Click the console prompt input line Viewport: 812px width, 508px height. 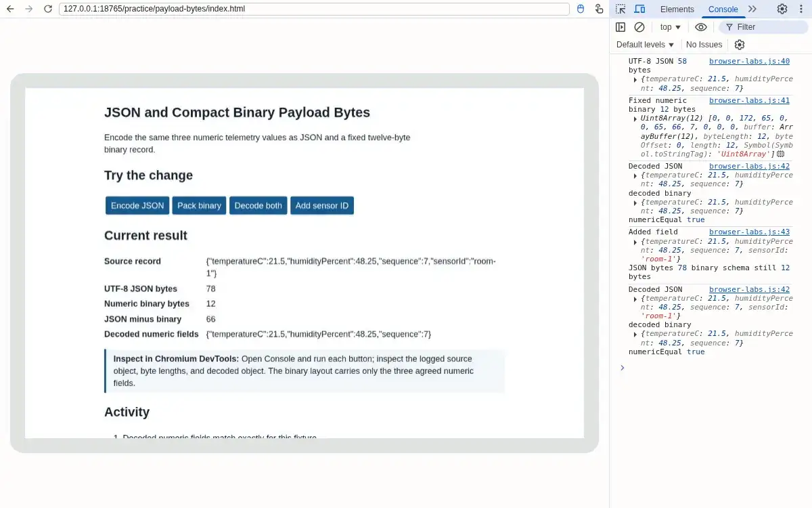[x=714, y=368]
